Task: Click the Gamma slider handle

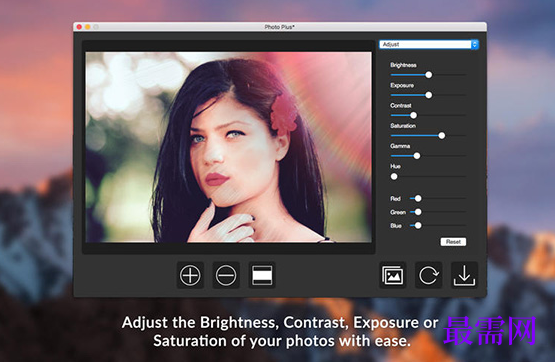Action: tap(417, 156)
